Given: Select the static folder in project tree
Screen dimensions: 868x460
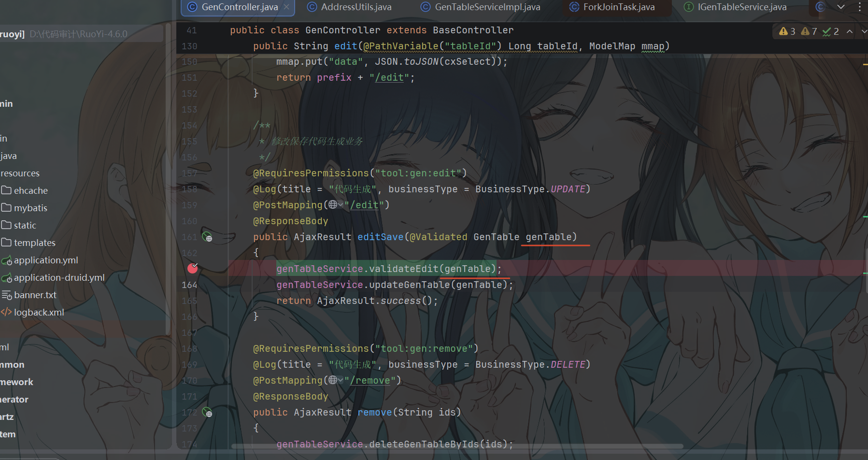Looking at the screenshot, I should (19, 225).
